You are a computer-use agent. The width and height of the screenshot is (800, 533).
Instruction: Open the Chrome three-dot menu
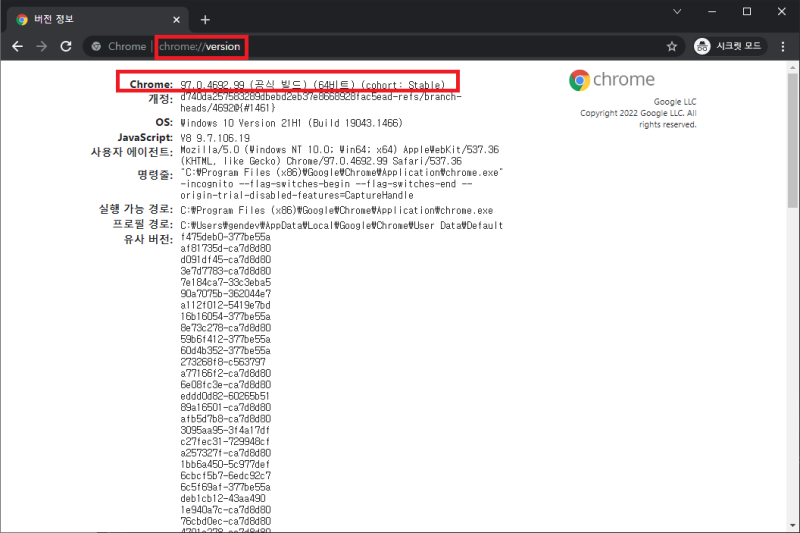coord(783,46)
